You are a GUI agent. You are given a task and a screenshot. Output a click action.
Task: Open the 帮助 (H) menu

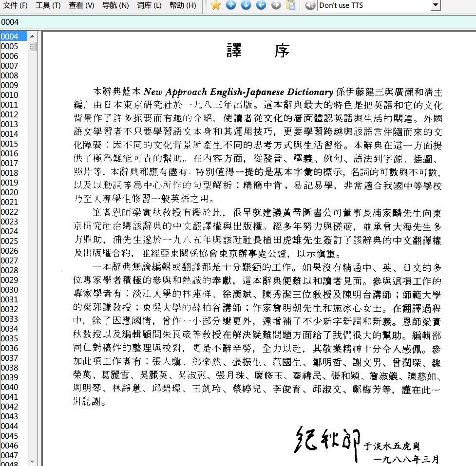pyautogui.click(x=183, y=5)
